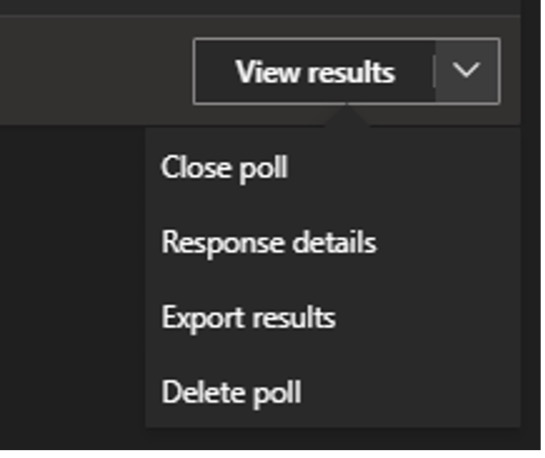Select Delete poll option
545x458 pixels.
333,392
